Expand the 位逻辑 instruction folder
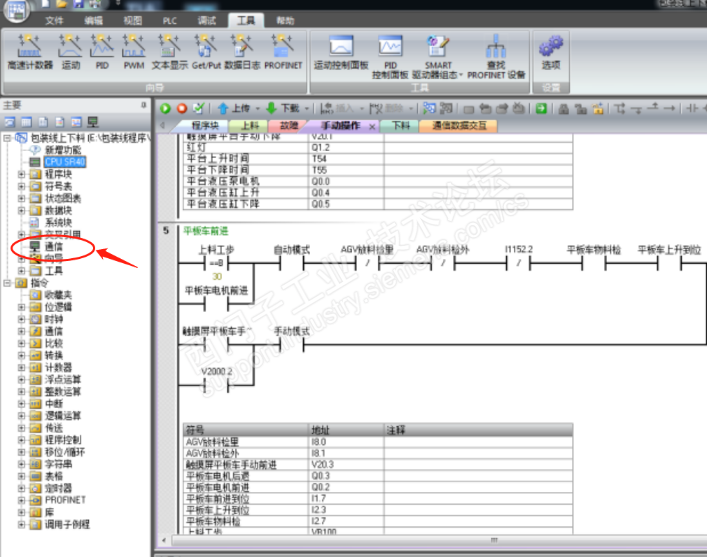707x557 pixels. pyautogui.click(x=21, y=307)
